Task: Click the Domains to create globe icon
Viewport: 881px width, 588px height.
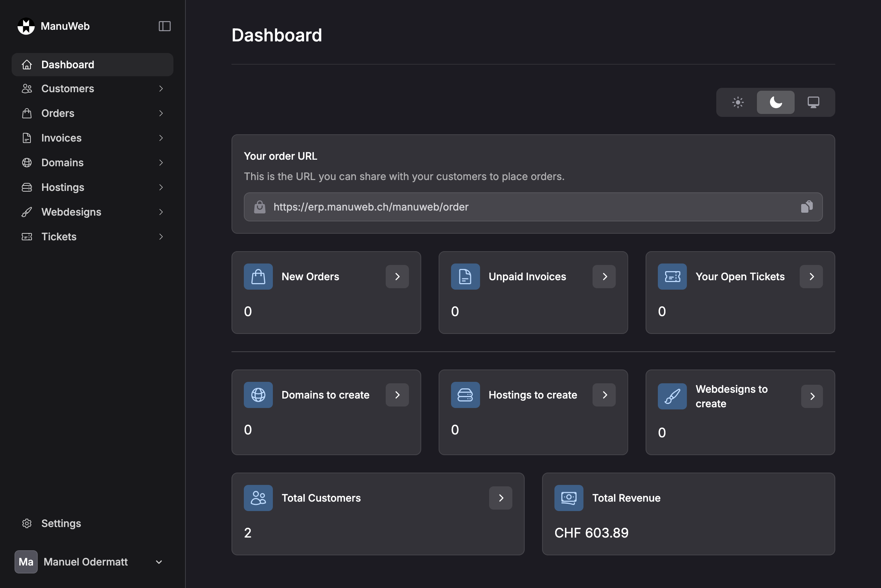Action: [x=258, y=395]
